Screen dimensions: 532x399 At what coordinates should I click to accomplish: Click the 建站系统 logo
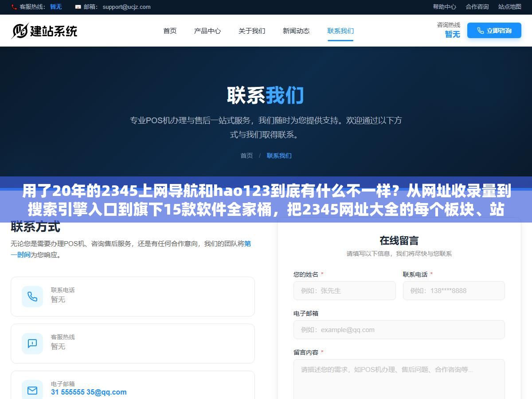coord(44,31)
